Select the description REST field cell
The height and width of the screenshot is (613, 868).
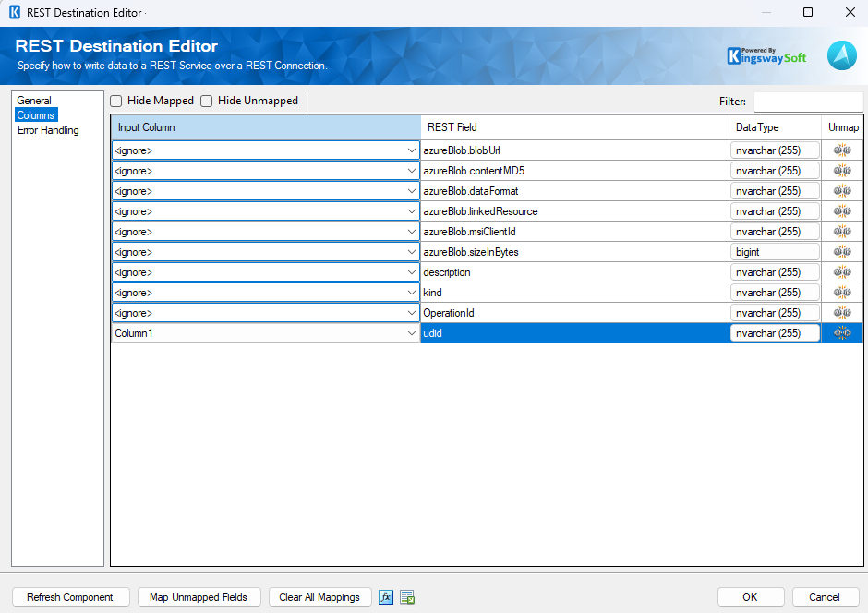tap(574, 272)
